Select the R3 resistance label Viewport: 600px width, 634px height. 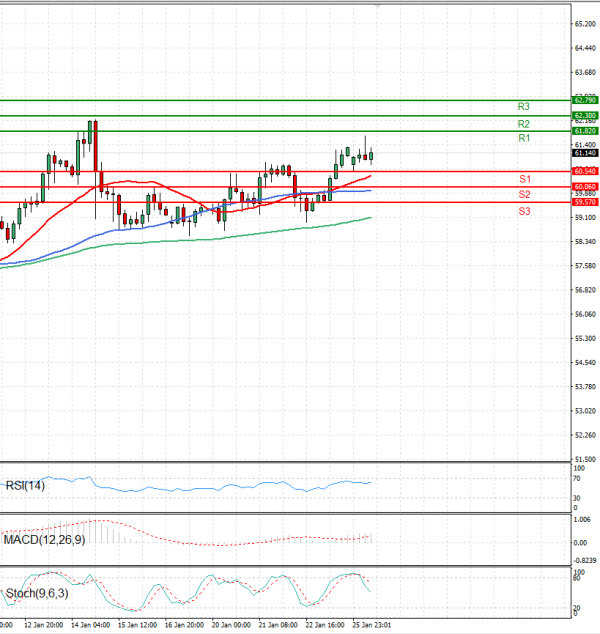click(x=523, y=106)
